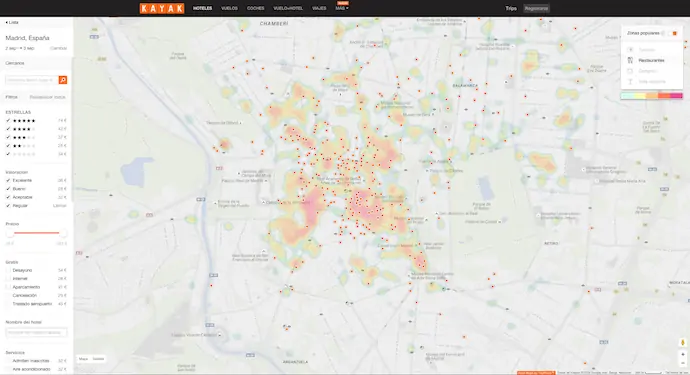Click the KAYAK logo
690x375 pixels.
coord(162,8)
